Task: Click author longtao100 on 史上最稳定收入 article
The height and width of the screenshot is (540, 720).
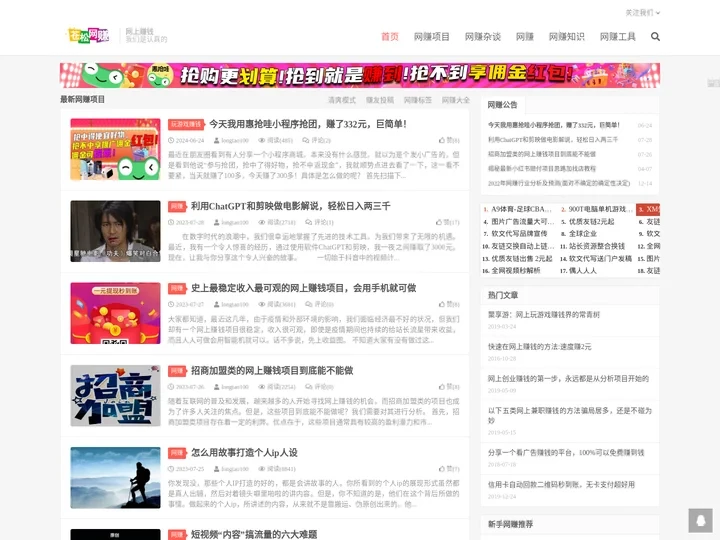Action: (231, 304)
